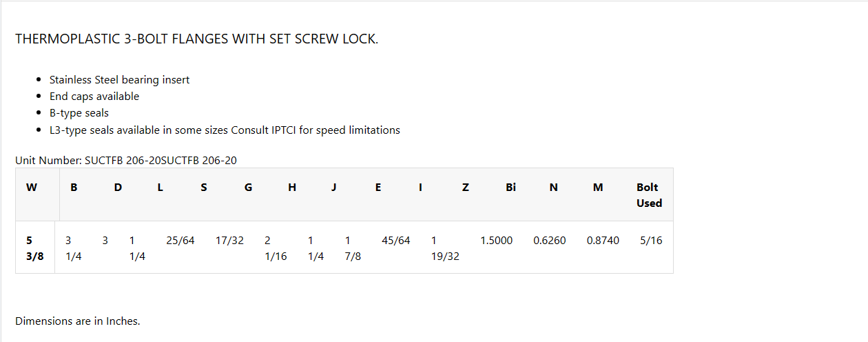The image size is (868, 342).
Task: Select the 25/64 table cell
Action: (x=180, y=241)
